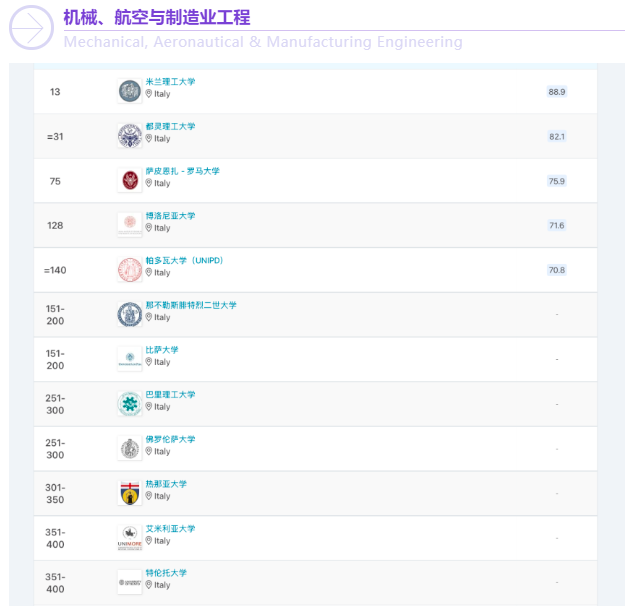Open the 那不勒斯腓特烈二世大学 link
This screenshot has width=638, height=606.
click(x=191, y=305)
